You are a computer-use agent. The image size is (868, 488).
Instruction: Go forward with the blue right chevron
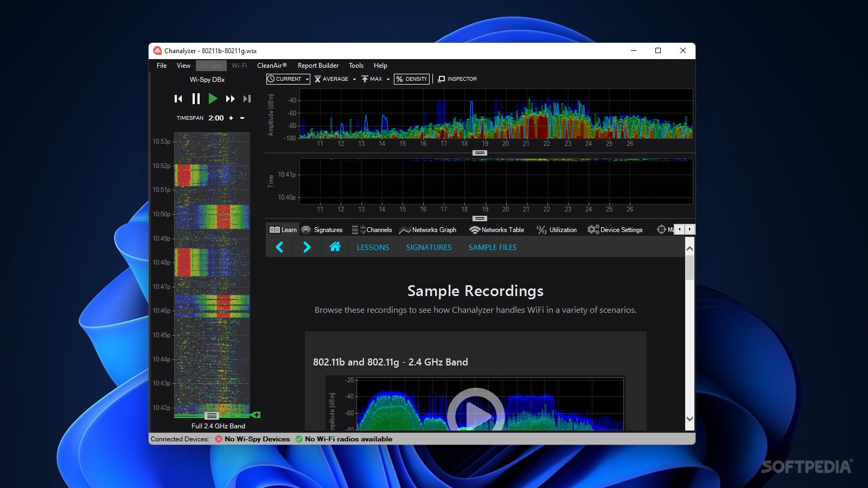click(307, 247)
